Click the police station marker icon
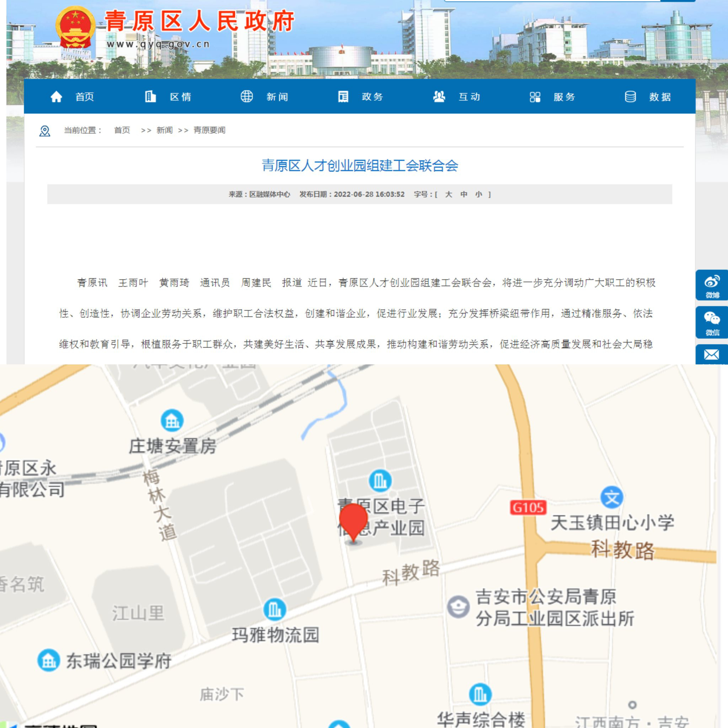The image size is (728, 728). 458,607
